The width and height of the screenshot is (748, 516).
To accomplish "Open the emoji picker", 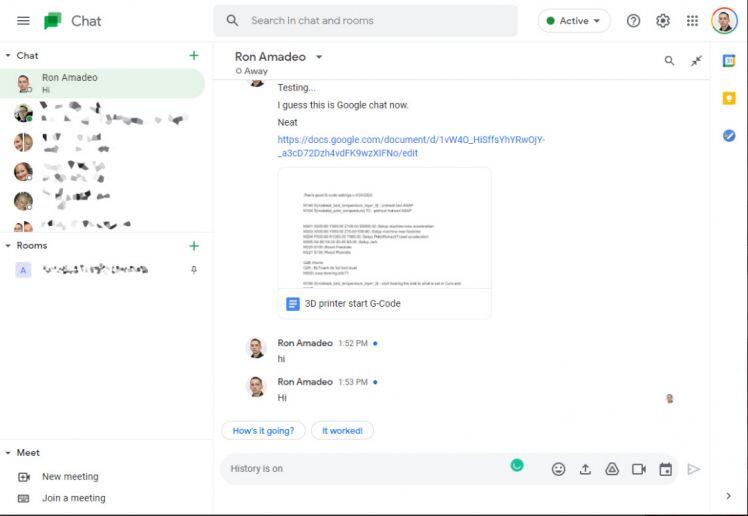I will pos(558,469).
